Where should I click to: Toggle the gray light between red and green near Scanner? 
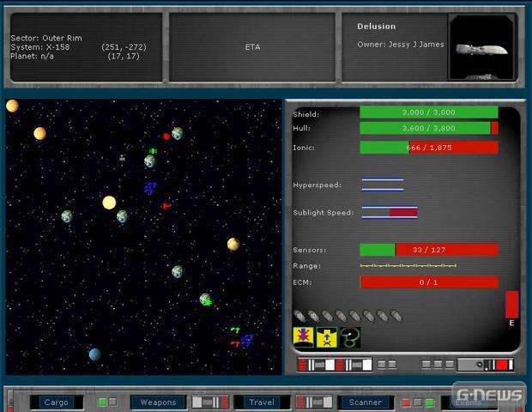click(418, 403)
